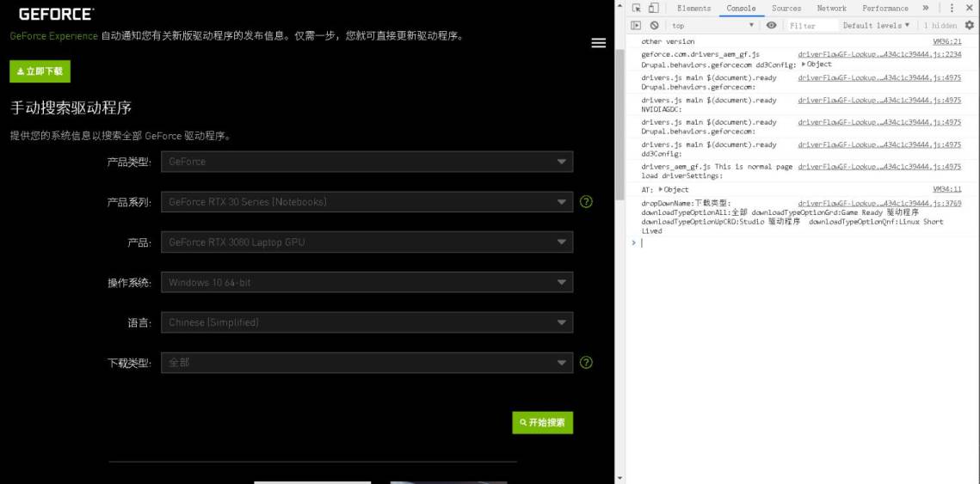The image size is (980, 484).
Task: Open the console context 'top' selector
Action: click(713, 26)
